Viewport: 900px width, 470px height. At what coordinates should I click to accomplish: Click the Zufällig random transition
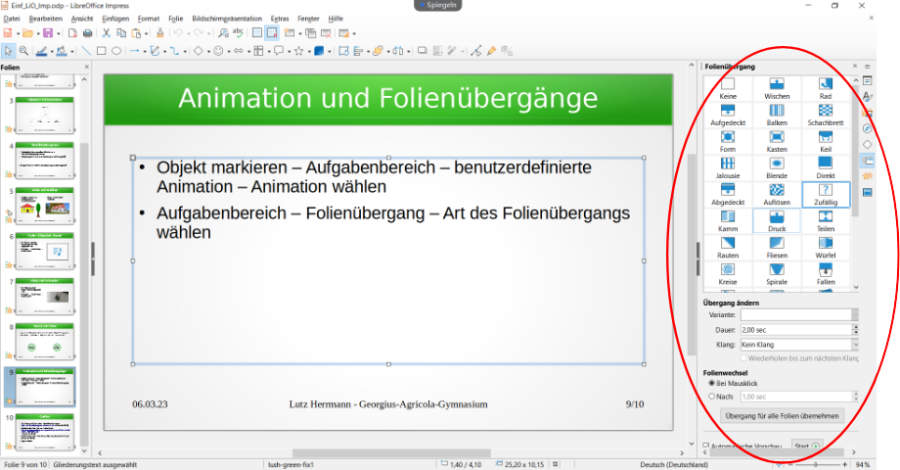pos(825,190)
